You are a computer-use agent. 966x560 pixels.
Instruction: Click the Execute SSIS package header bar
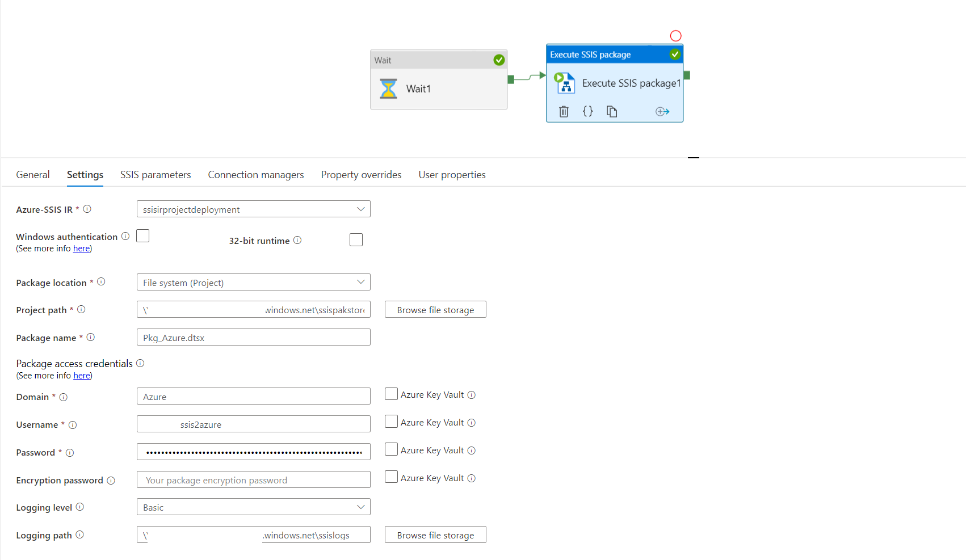click(x=615, y=54)
